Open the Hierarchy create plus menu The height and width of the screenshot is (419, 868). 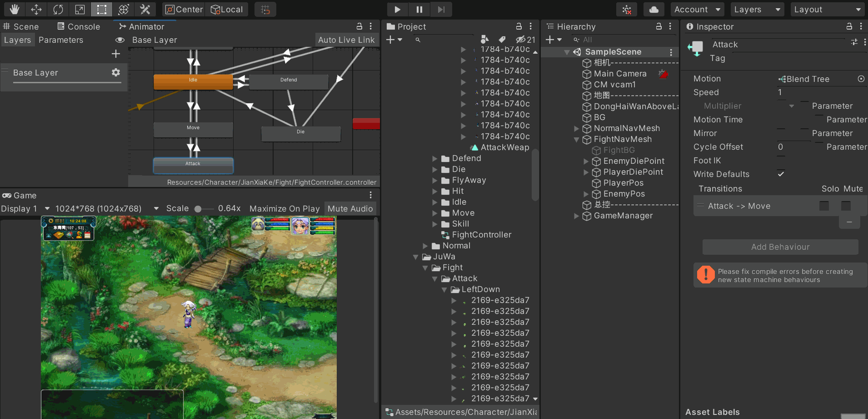[x=554, y=40]
